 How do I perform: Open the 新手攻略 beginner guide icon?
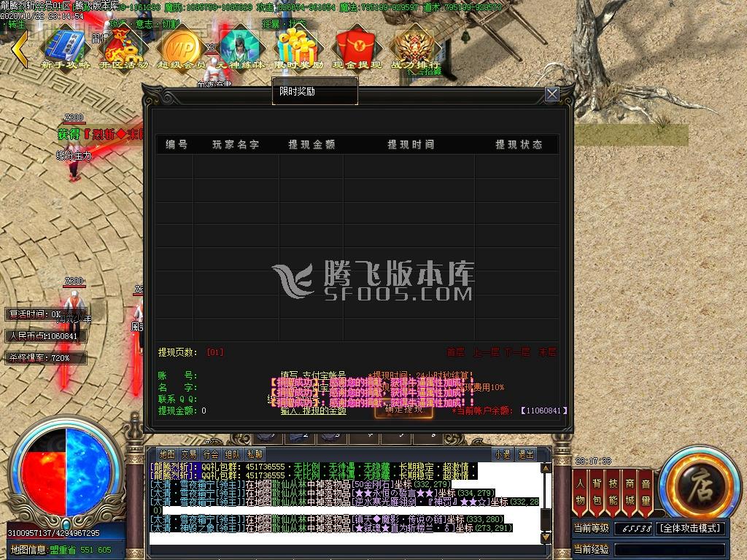66,50
